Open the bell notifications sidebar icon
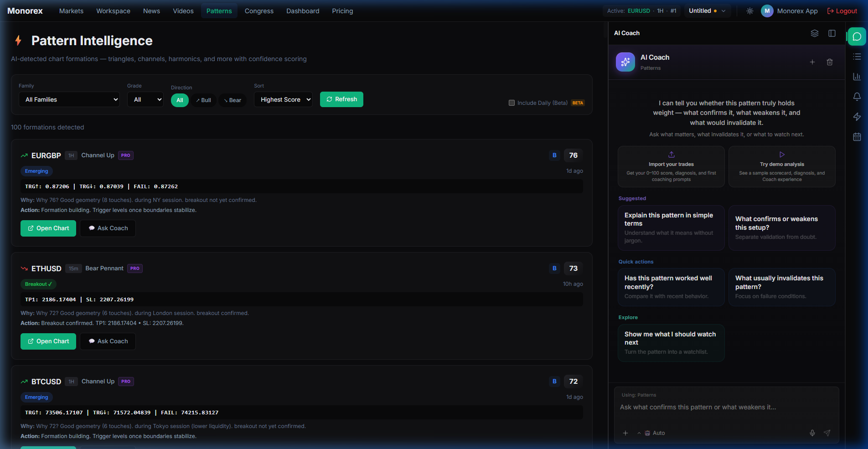Image resolution: width=868 pixels, height=449 pixels. [857, 97]
